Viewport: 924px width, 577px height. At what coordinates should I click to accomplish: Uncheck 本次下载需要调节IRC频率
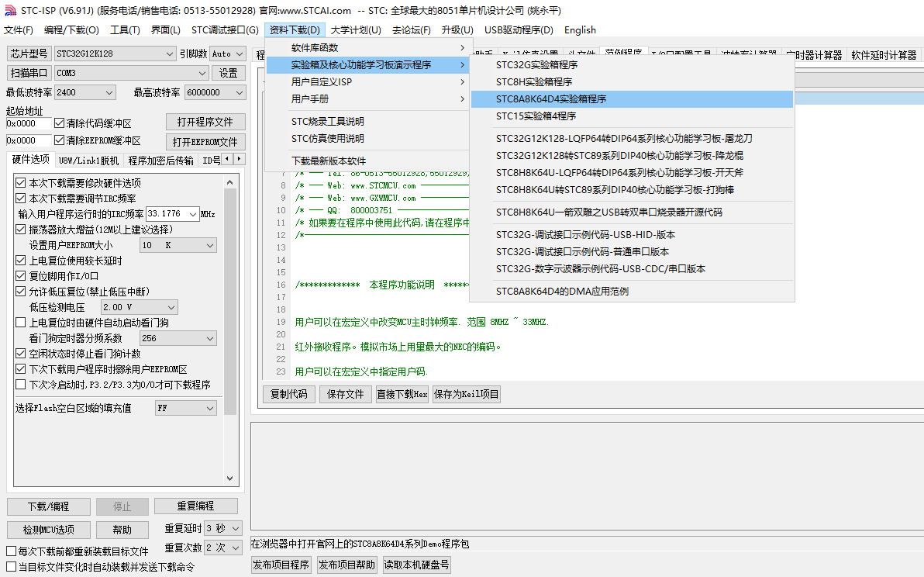tap(21, 198)
